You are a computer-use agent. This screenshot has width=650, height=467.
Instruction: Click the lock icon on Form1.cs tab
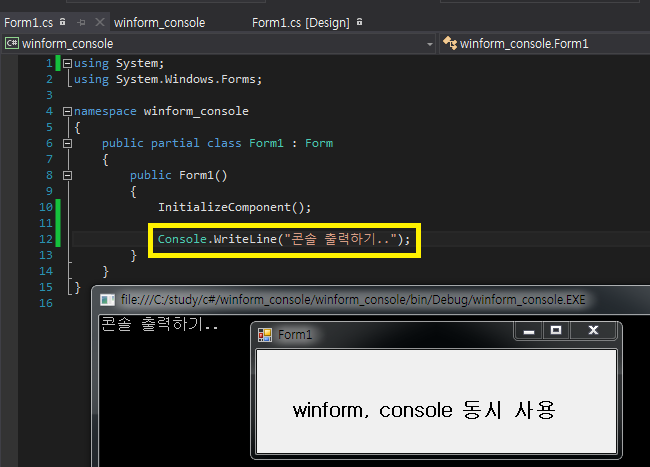(x=63, y=22)
